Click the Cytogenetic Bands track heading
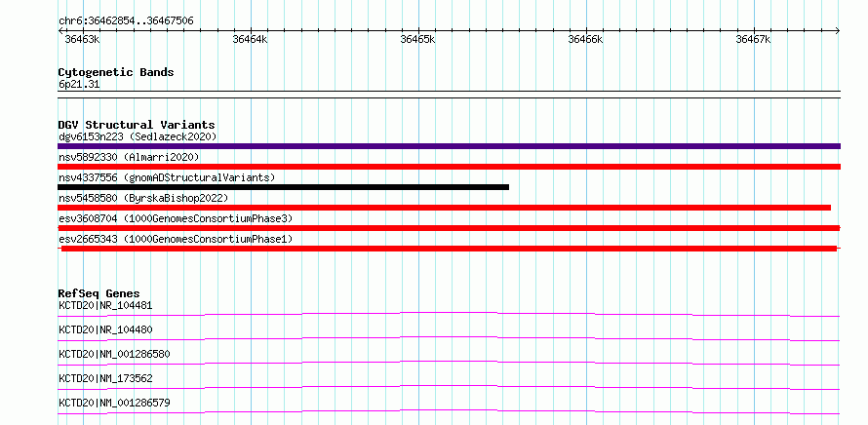Screen dimensions: 868x425 pyautogui.click(x=116, y=72)
